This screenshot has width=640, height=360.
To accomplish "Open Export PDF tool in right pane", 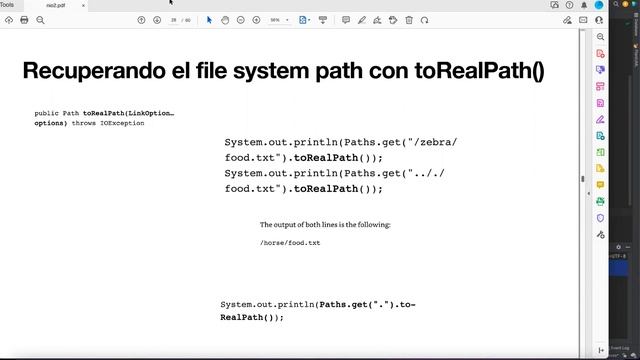I will [600, 136].
